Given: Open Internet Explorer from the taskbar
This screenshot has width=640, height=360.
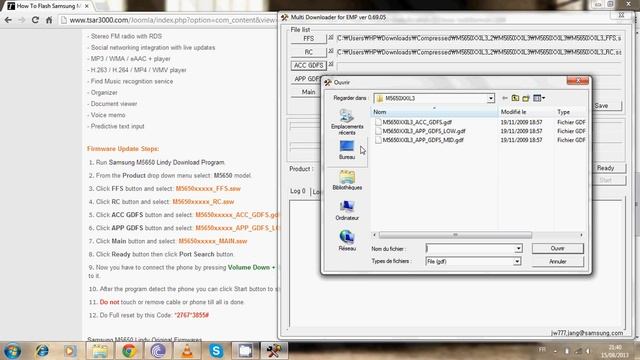Looking at the screenshot, I should click(x=42, y=351).
